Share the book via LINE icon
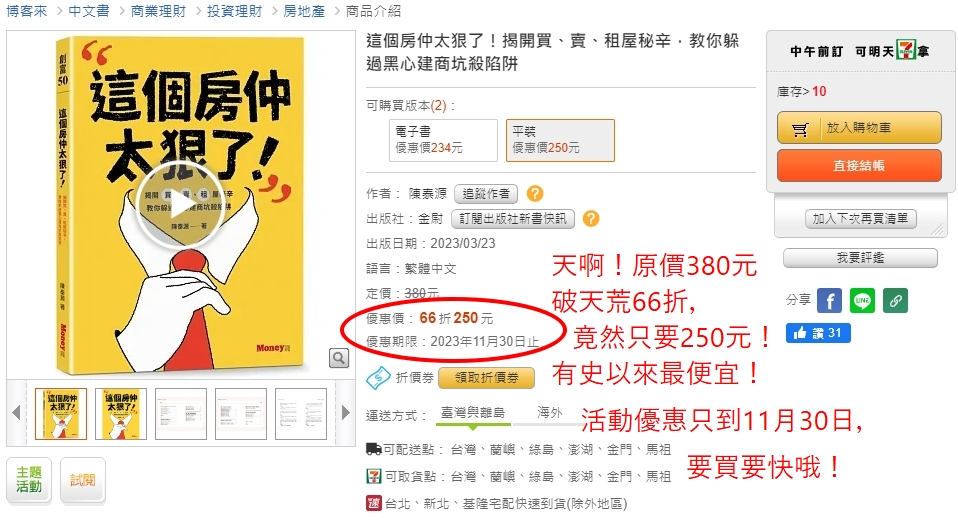This screenshot has height=526, width=958. coord(862,301)
